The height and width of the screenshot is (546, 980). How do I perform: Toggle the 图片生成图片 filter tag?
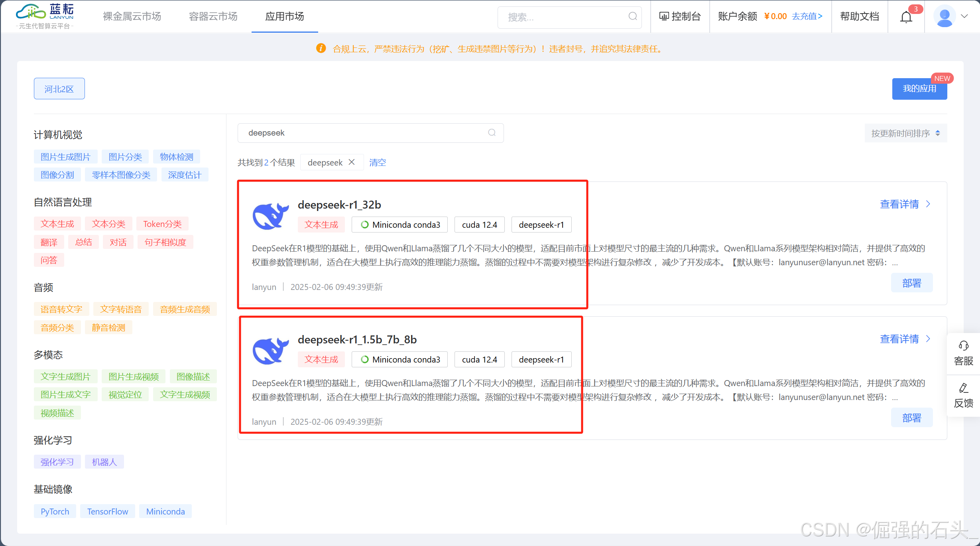pyautogui.click(x=65, y=156)
